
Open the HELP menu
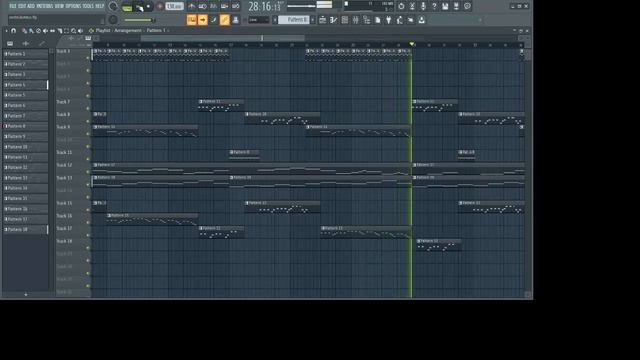point(100,6)
